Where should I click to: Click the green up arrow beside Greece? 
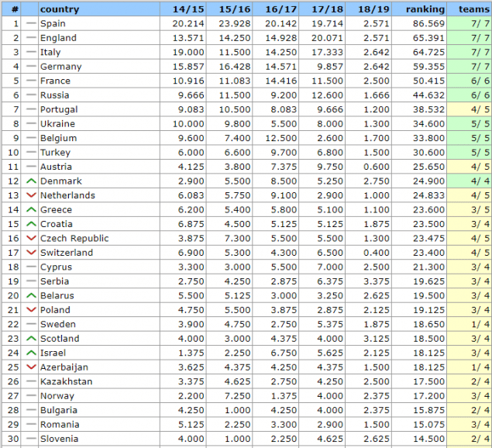(31, 210)
